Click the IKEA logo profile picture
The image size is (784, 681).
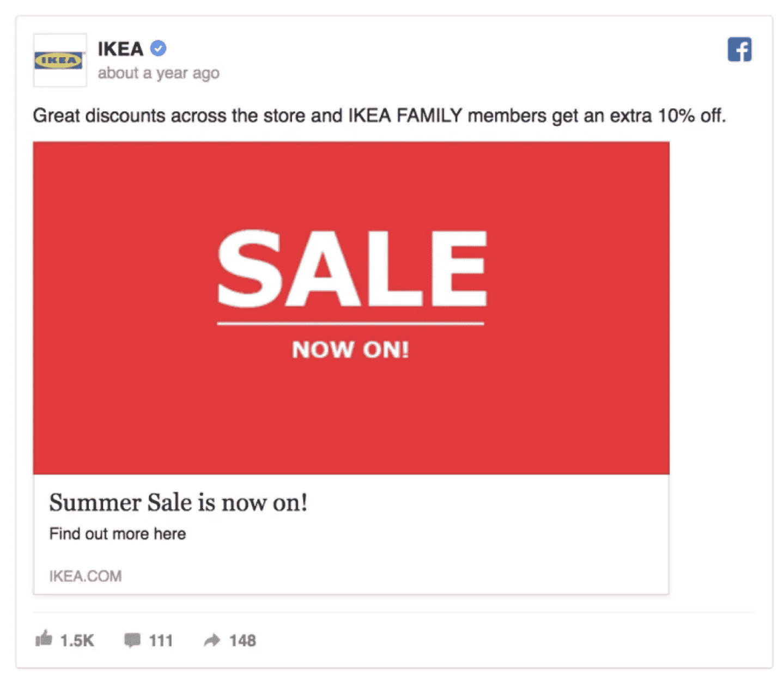click(x=59, y=60)
